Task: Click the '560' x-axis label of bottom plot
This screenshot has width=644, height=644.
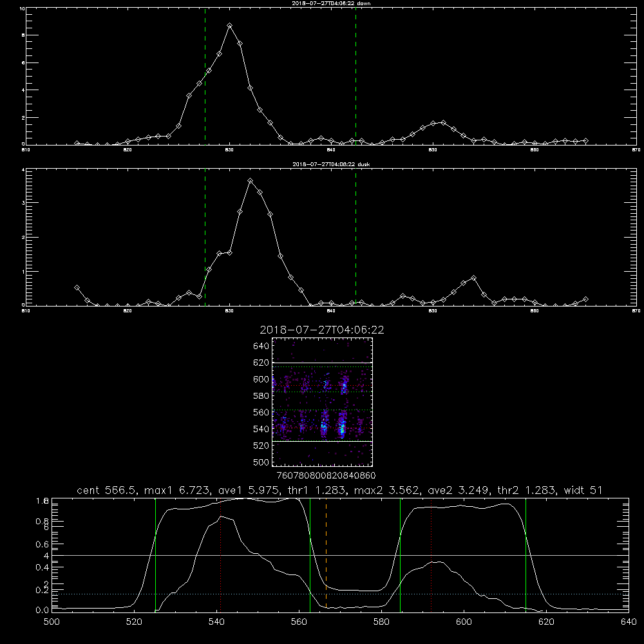Action: (299, 622)
